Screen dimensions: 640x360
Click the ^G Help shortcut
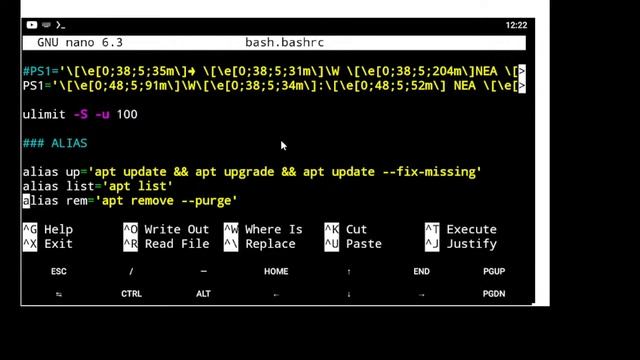[x=48, y=229]
